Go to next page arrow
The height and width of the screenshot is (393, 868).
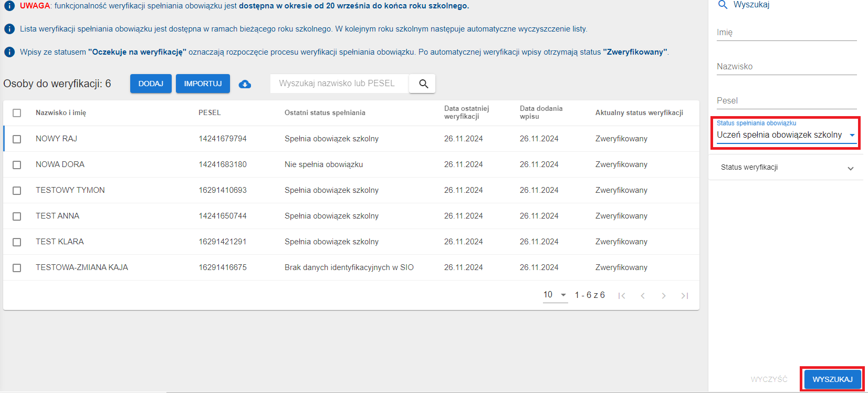[x=664, y=296]
